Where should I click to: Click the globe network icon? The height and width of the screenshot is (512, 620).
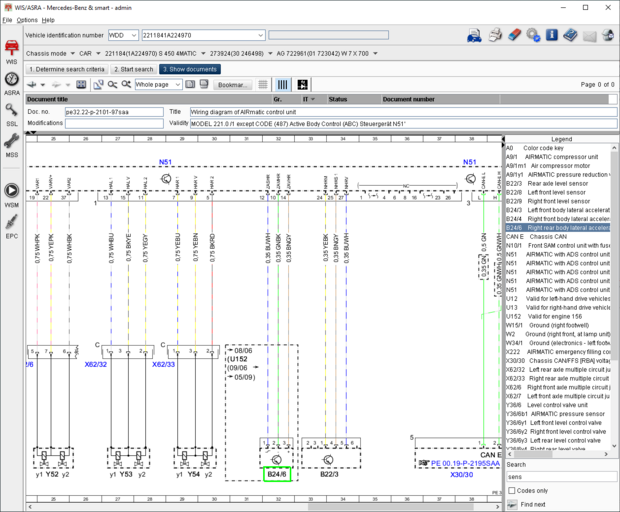click(x=608, y=35)
